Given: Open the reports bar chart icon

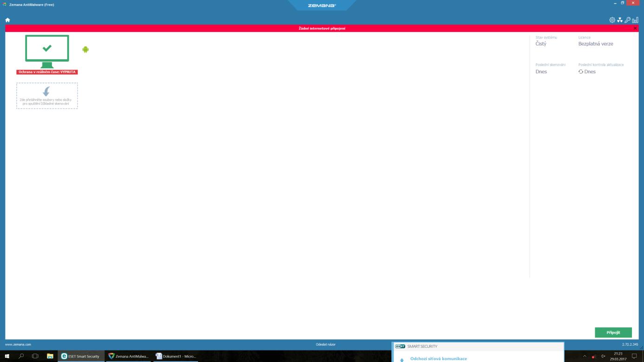Looking at the screenshot, I should tap(635, 20).
